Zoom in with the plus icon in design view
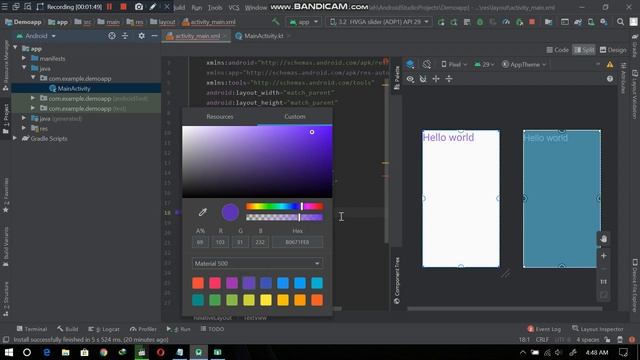Viewport: 640px width, 360px height. pos(604,256)
